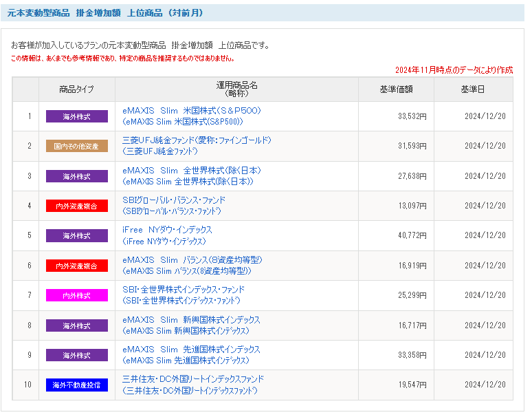Click price 16,717円

[412, 325]
